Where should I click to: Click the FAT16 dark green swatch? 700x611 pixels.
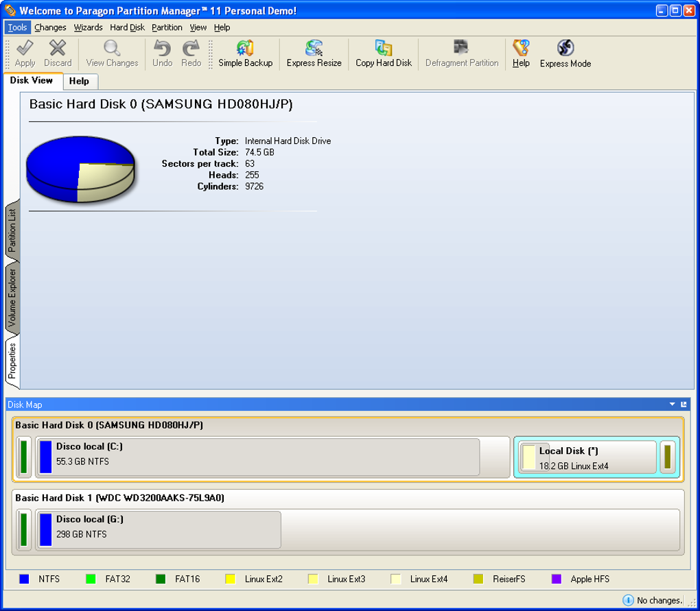(x=161, y=579)
